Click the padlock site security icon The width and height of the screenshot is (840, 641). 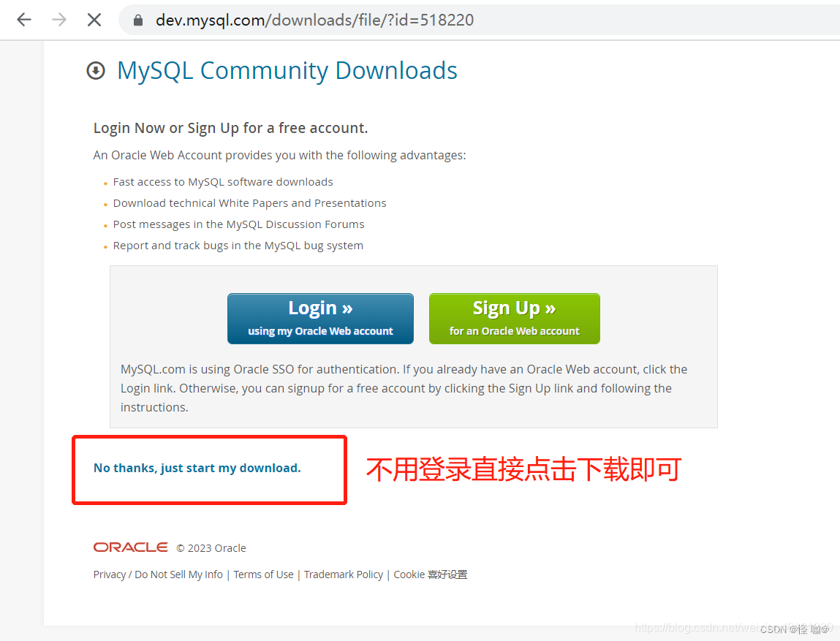pyautogui.click(x=138, y=20)
